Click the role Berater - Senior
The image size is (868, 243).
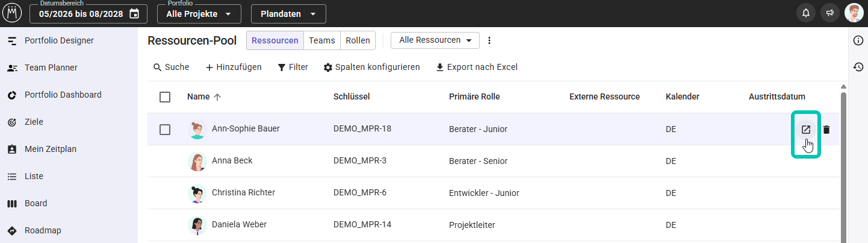click(478, 161)
